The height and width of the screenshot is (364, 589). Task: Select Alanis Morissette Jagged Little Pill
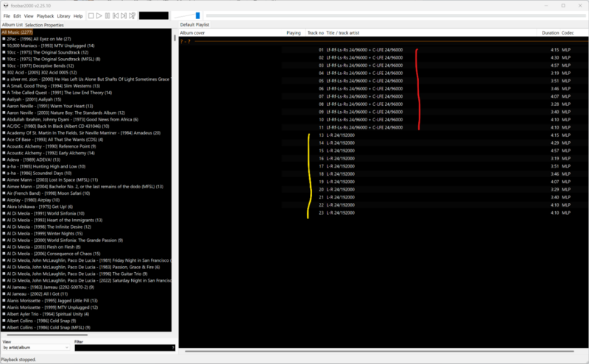(52, 301)
